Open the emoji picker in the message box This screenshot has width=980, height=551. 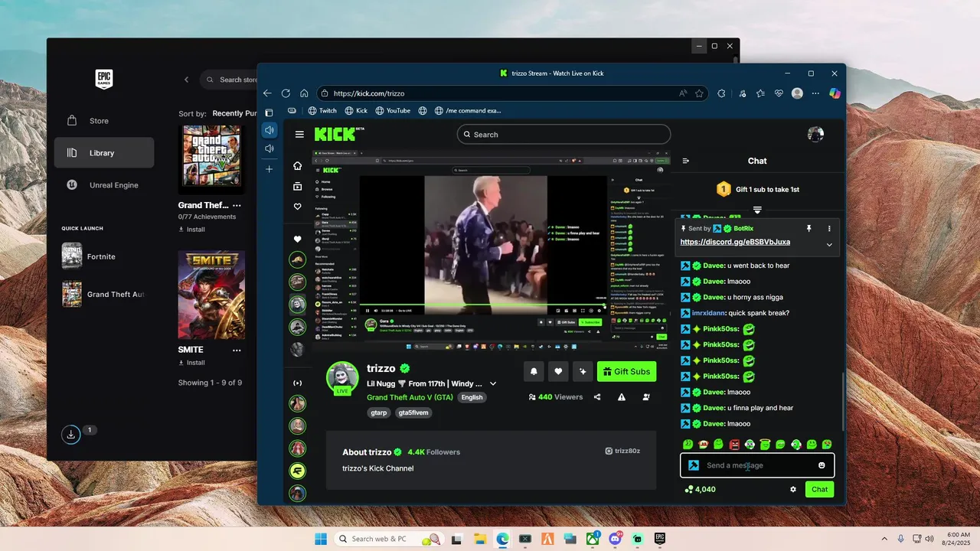point(822,465)
